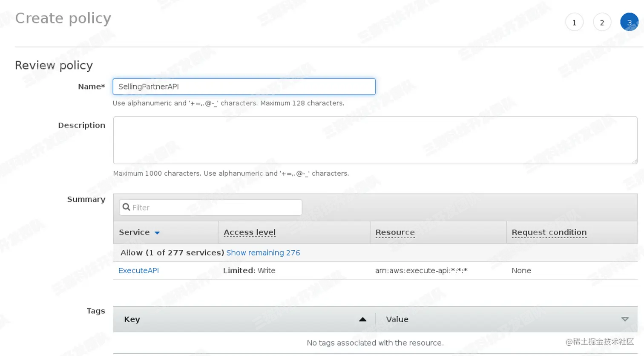Sort tags by Value descending arrow

coord(625,319)
